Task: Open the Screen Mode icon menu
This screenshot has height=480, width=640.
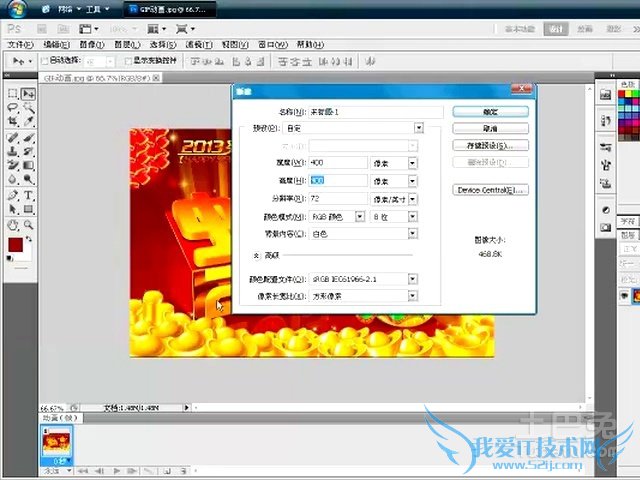Action: pyautogui.click(x=182, y=29)
